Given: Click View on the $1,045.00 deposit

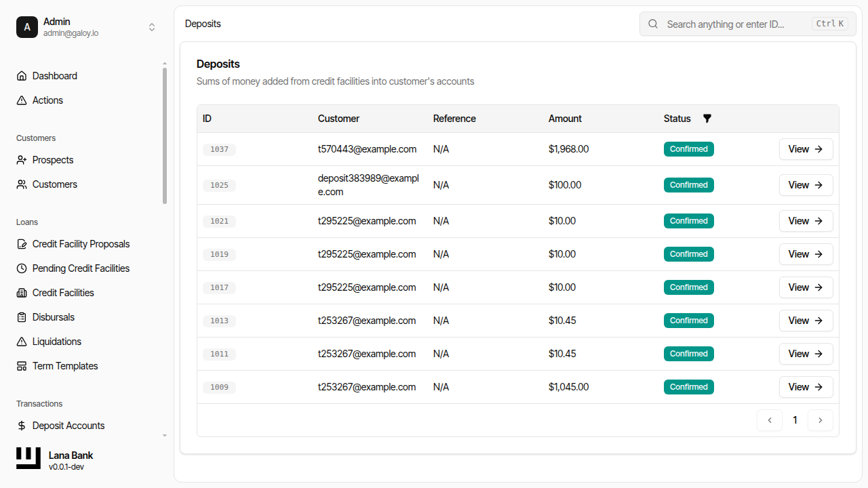Looking at the screenshot, I should click(x=806, y=387).
